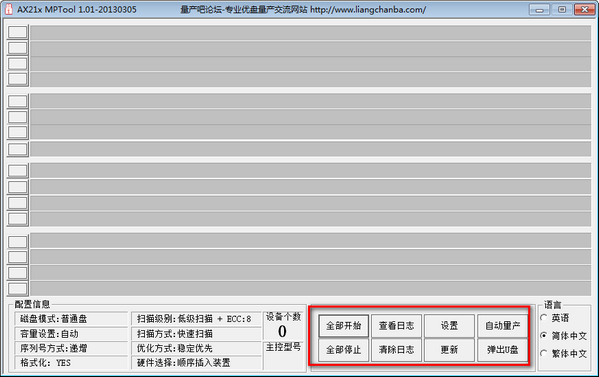The height and width of the screenshot is (377, 599).
Task: Click the 全部停止 button
Action: pyautogui.click(x=343, y=350)
